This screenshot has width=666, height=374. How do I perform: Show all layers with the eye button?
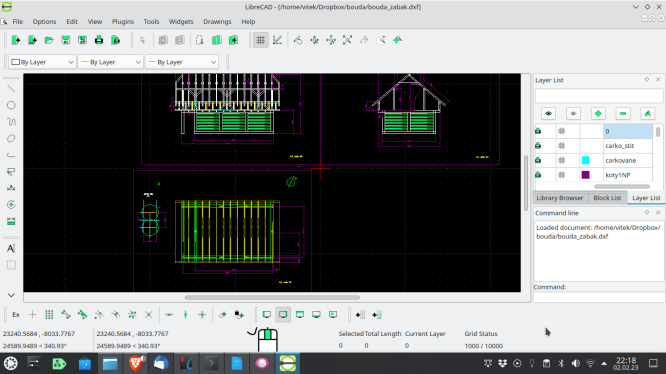click(548, 113)
